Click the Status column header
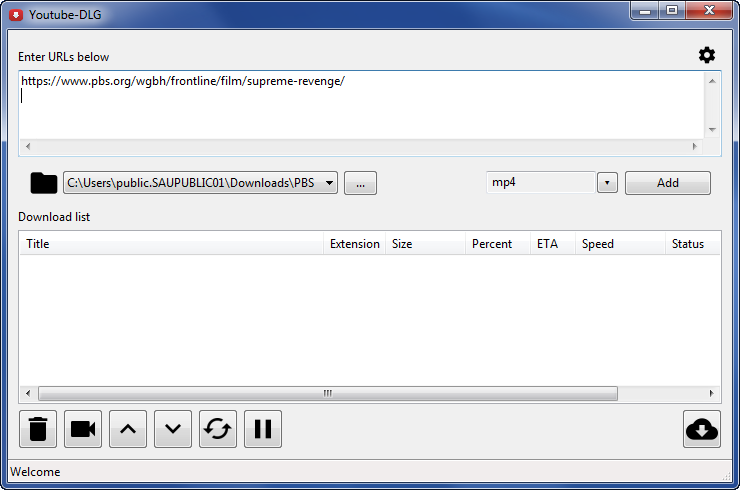 point(693,244)
